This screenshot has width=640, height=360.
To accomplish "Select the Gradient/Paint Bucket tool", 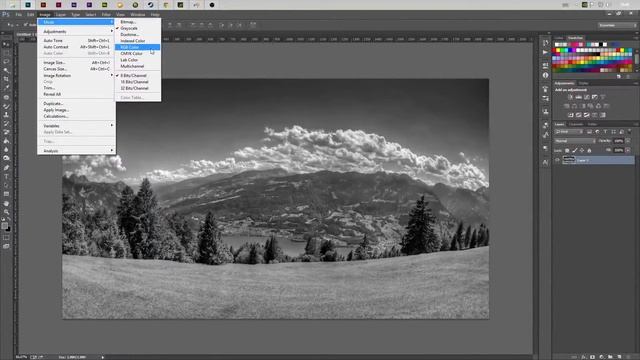I will point(6,141).
